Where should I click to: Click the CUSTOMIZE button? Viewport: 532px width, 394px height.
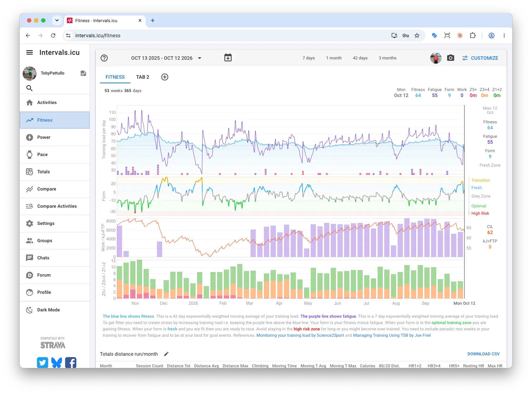coord(480,58)
